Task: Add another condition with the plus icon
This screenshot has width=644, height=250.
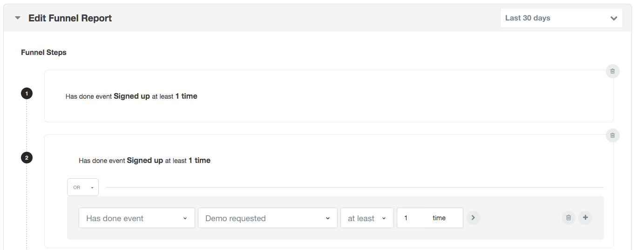Action: tap(585, 217)
